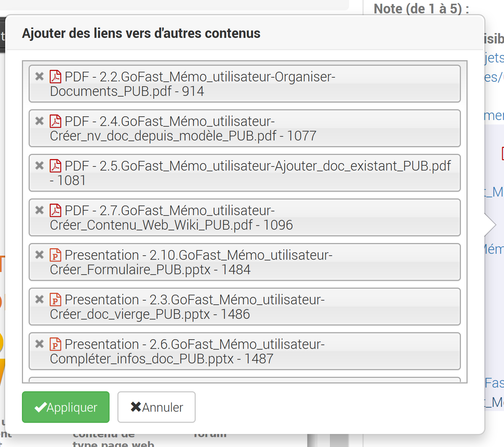Click the dialog title 'Ajouter des liens'
The height and width of the screenshot is (447, 504).
pos(141,33)
